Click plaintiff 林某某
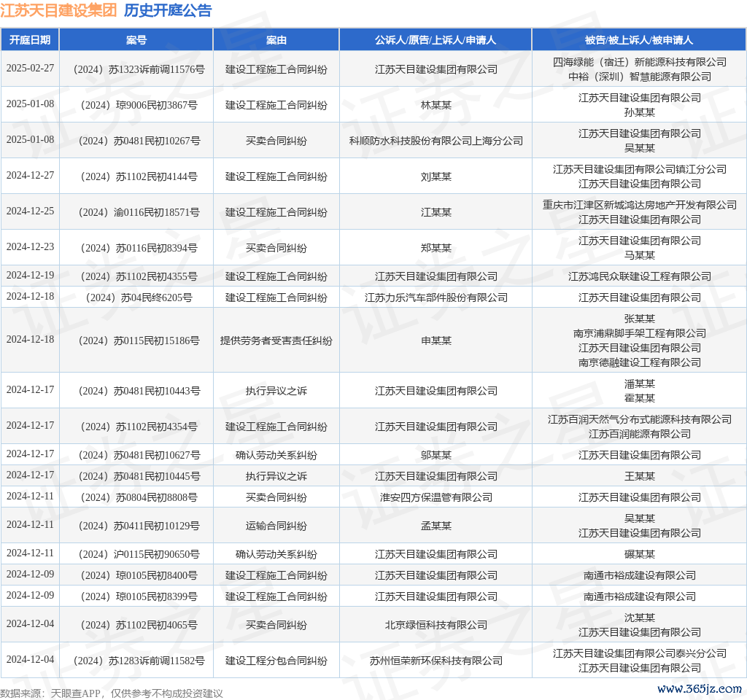 (436, 105)
